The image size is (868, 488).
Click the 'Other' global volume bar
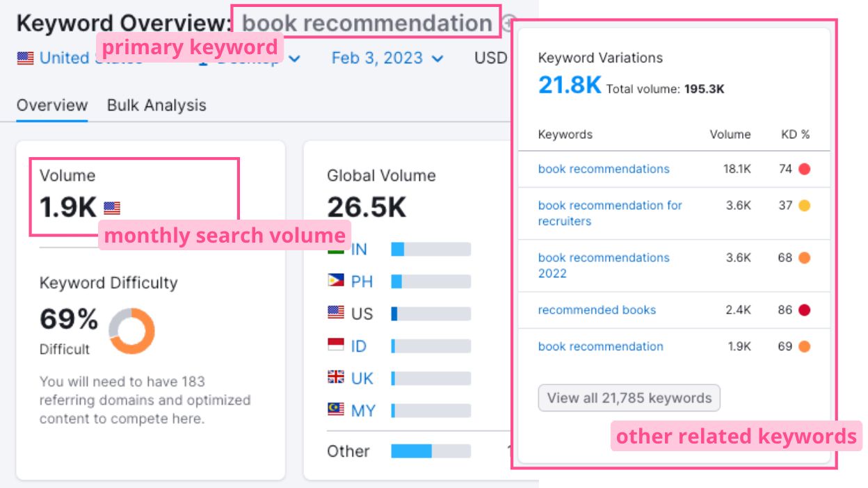point(431,451)
